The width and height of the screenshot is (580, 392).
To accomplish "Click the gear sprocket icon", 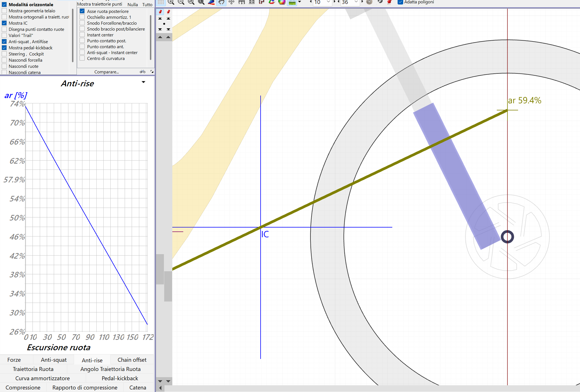I will pos(369,2).
